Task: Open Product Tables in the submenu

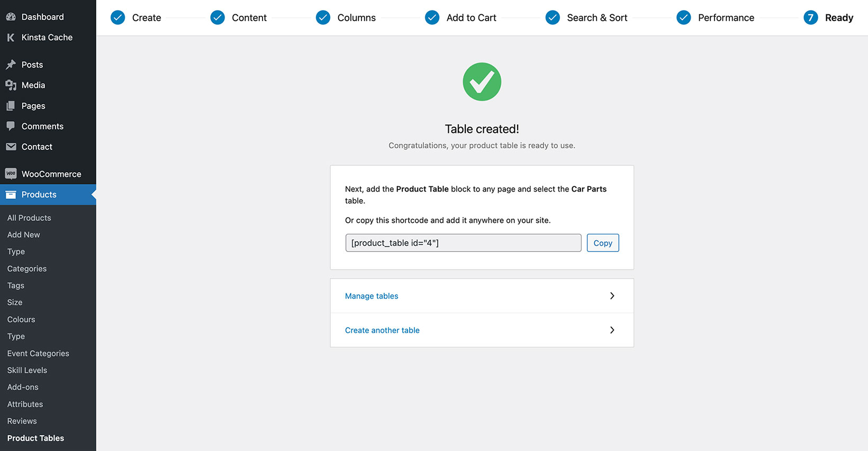Action: click(35, 438)
